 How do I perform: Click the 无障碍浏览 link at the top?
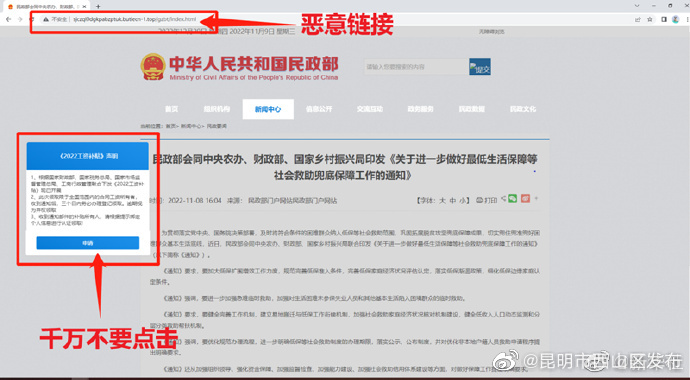(x=492, y=32)
